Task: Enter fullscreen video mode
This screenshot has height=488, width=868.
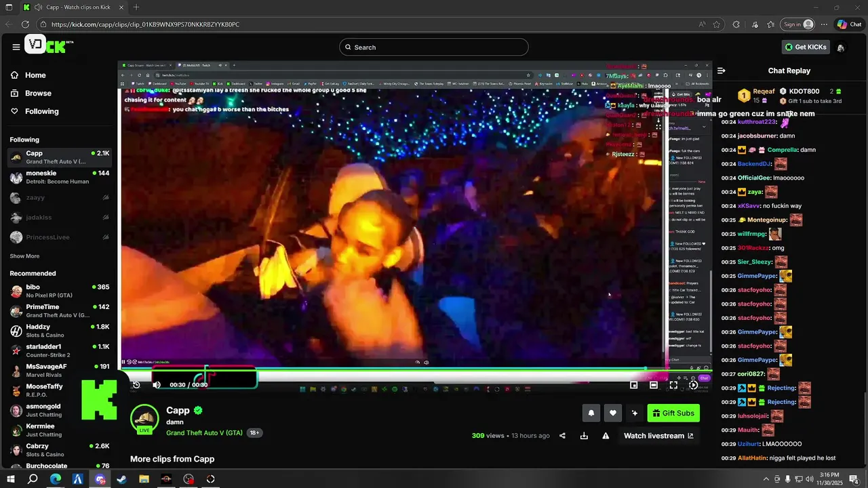Action: coord(673,384)
